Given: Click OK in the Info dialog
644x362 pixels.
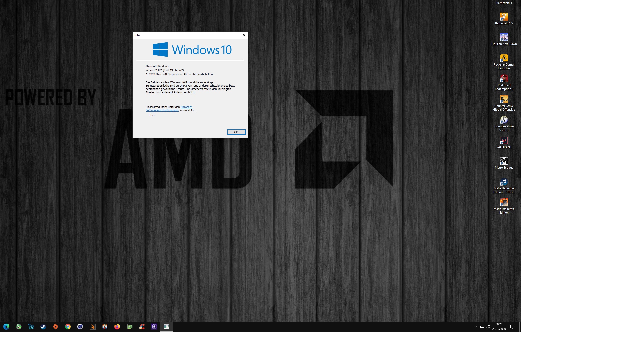Looking at the screenshot, I should click(236, 132).
